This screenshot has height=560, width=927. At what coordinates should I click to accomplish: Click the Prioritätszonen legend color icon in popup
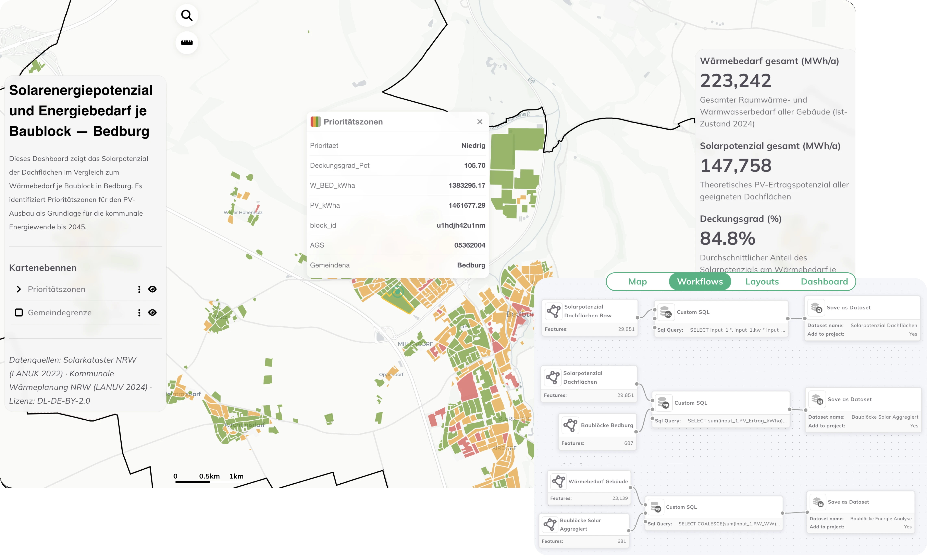click(x=315, y=122)
